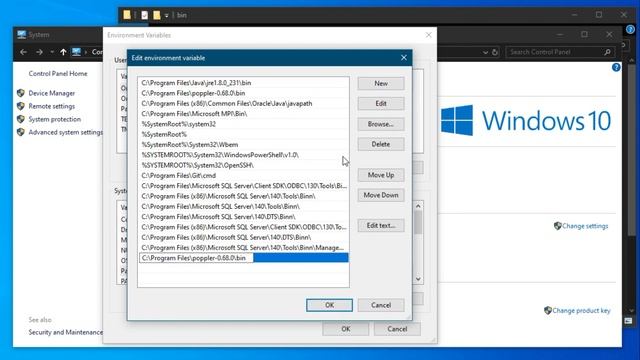Viewport: 640px width, 360px height.
Task: Go forward in System window navigation
Action: pos(39,52)
